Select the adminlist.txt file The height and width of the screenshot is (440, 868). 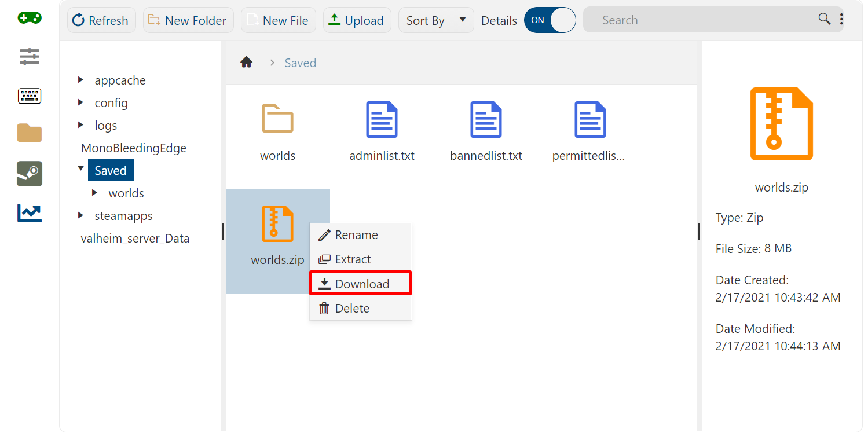point(382,131)
